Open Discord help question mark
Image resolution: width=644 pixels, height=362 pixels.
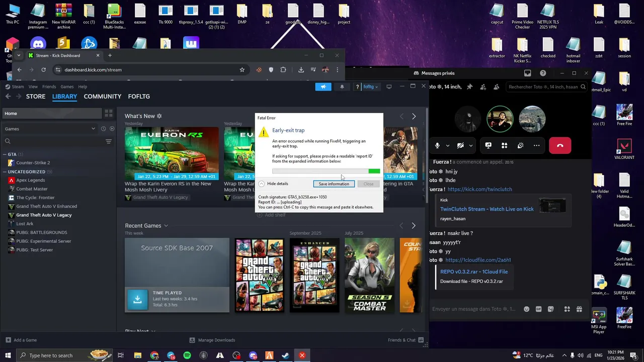(x=543, y=73)
